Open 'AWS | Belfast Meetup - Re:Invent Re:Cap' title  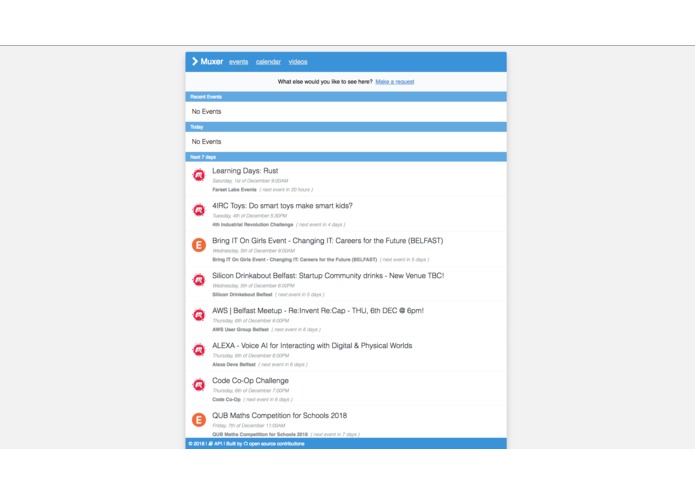point(318,311)
